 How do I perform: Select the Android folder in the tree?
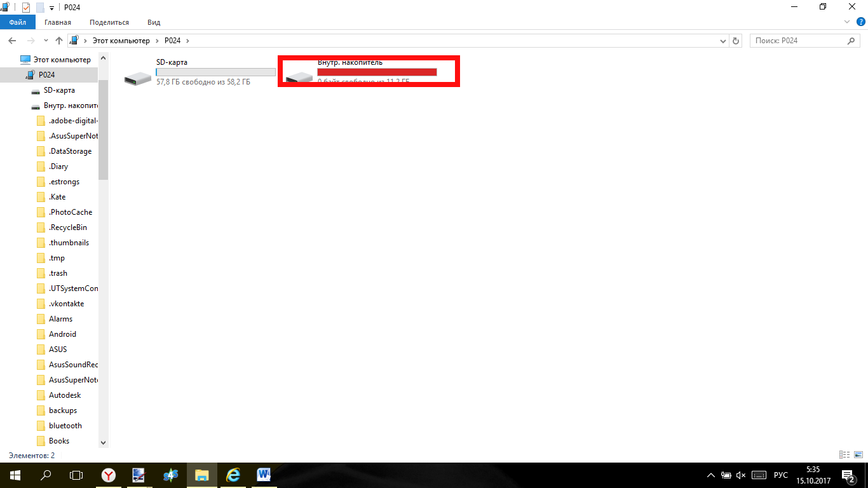[x=62, y=334]
